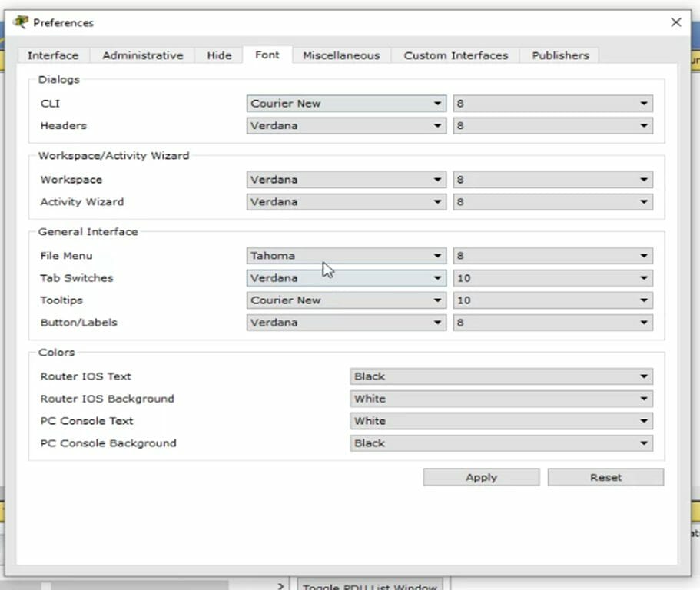Click the Reset button
Screen dimensions: 700x590
[605, 476]
